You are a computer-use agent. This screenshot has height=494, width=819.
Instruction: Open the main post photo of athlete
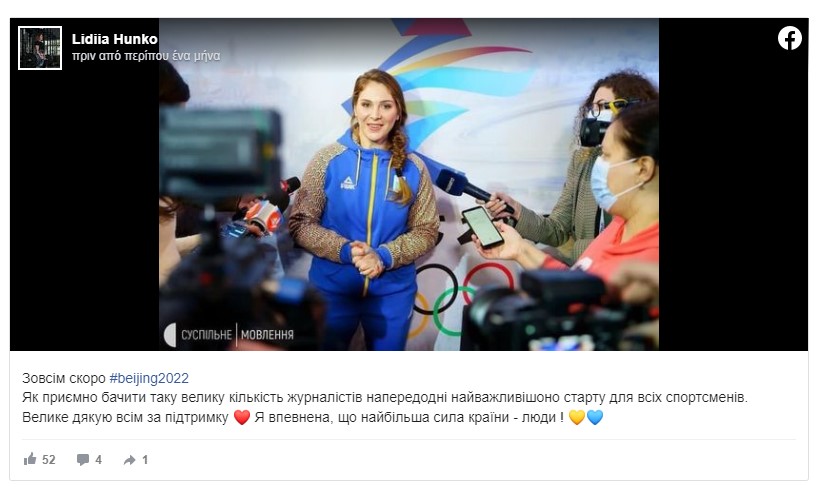pos(408,184)
